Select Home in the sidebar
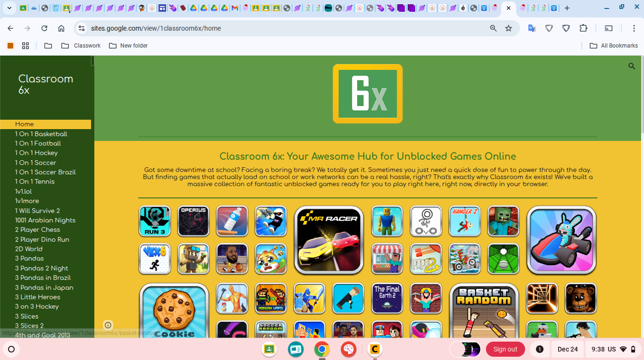This screenshot has width=644, height=360. 45,124
